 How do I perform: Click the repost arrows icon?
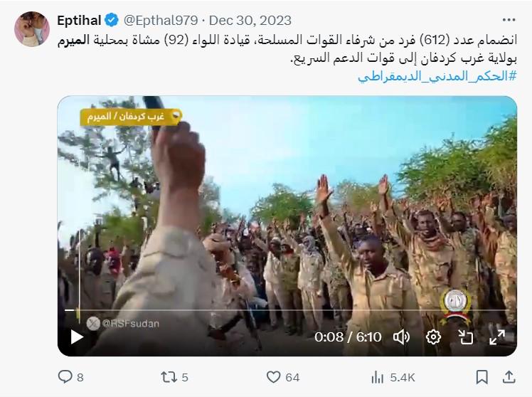169,377
